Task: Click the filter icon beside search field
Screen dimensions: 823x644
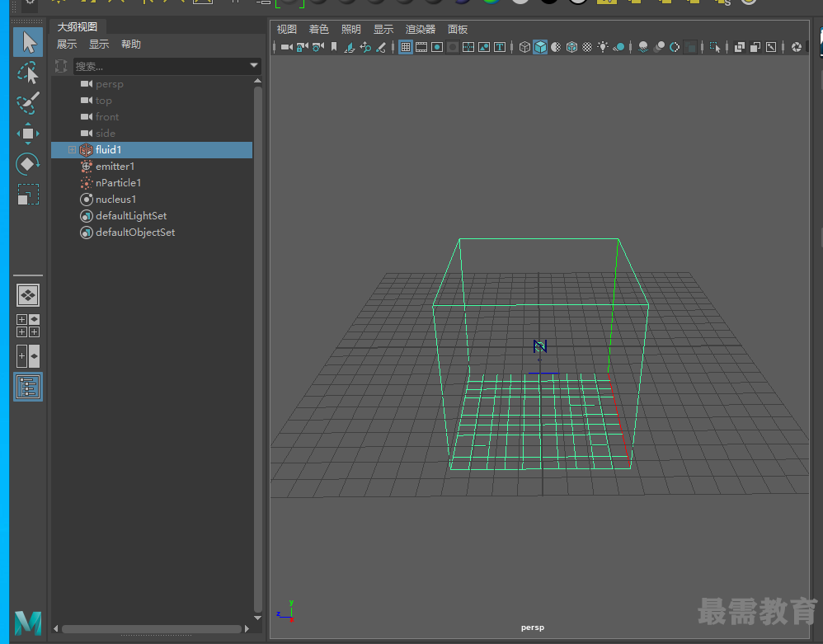Action: click(61, 66)
